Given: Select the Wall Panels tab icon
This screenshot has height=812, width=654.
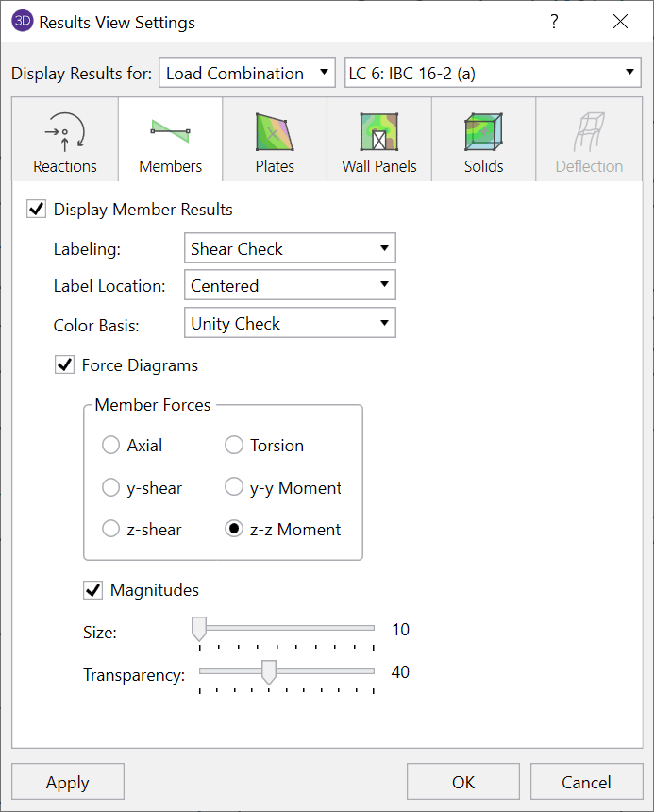Looking at the screenshot, I should click(378, 133).
